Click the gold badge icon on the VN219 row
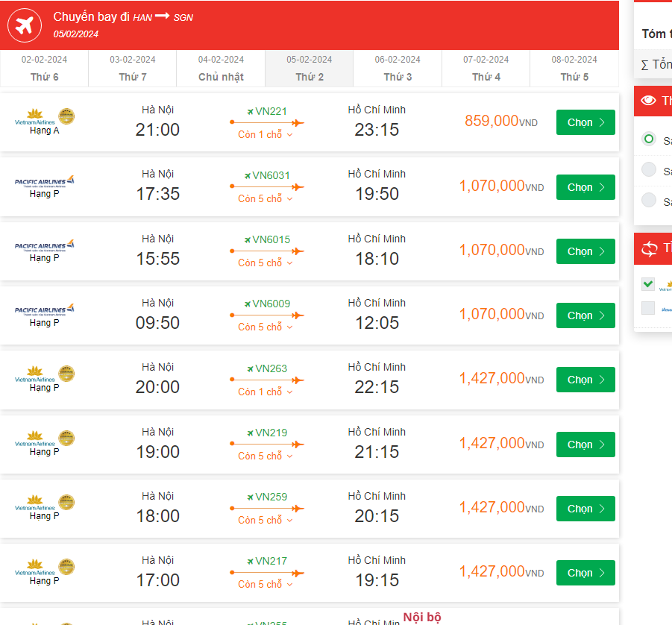 click(66, 436)
